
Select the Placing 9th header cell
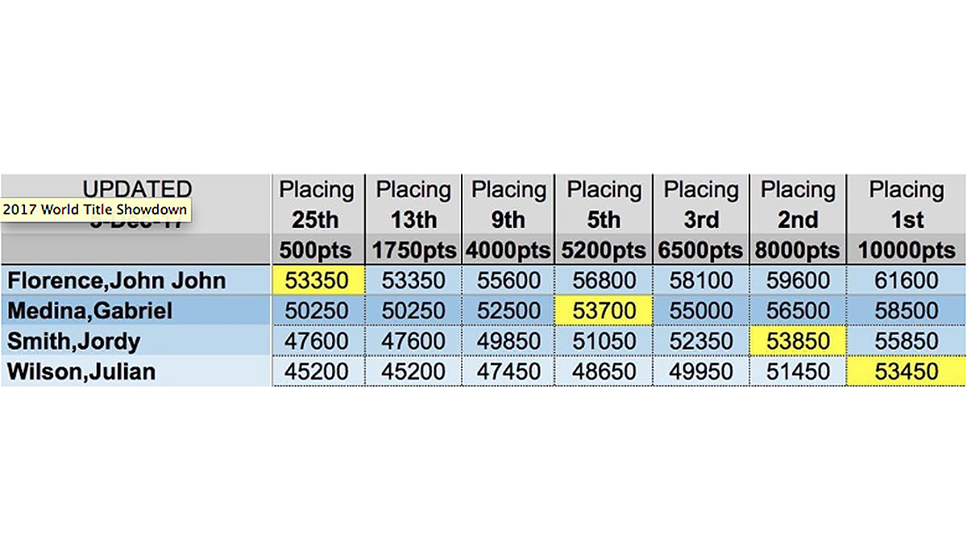tap(508, 219)
